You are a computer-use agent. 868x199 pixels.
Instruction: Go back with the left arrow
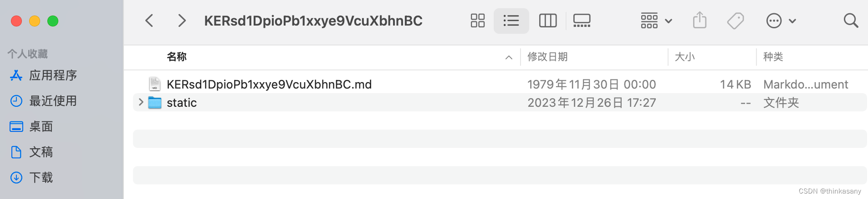[x=149, y=21]
